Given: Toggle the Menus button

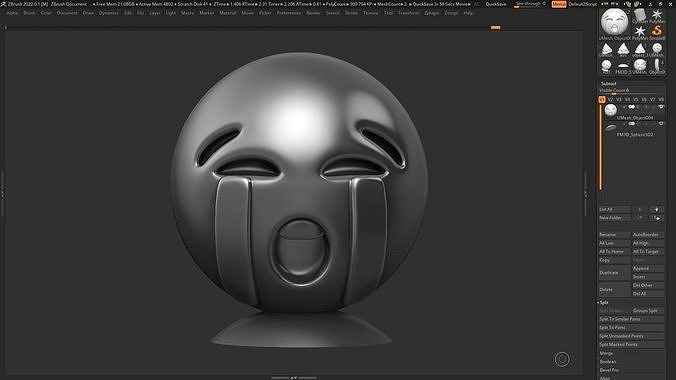Looking at the screenshot, I should coord(559,4).
